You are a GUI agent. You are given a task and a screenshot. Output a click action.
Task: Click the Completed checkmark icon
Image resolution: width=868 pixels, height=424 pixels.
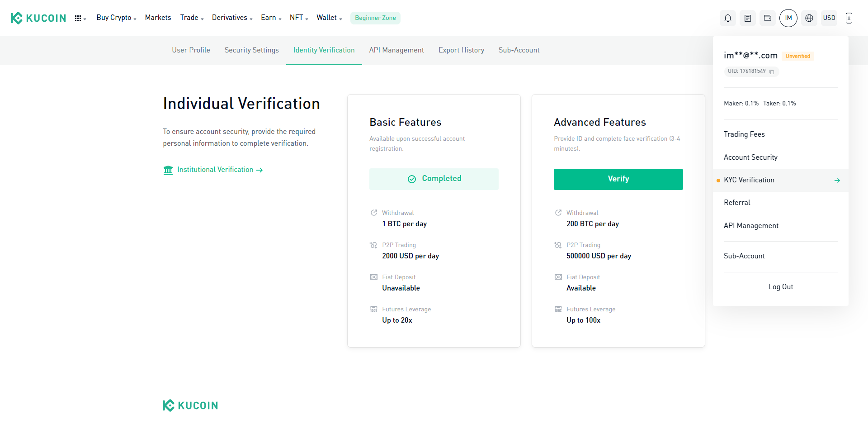[x=412, y=179]
